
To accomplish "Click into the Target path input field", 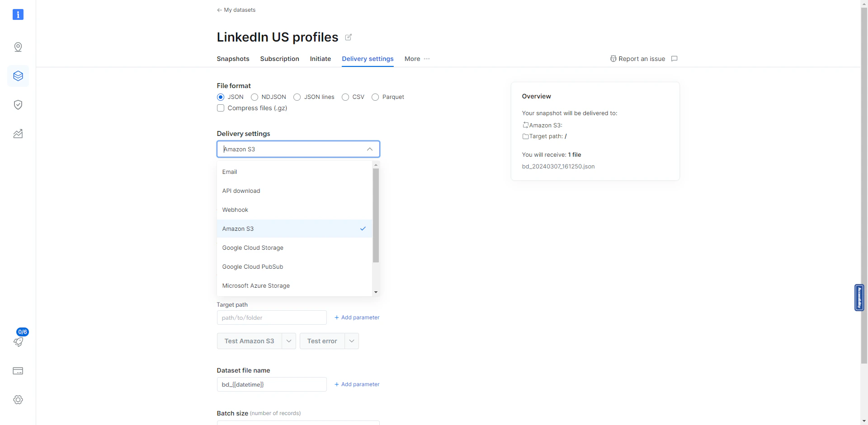I will (272, 318).
